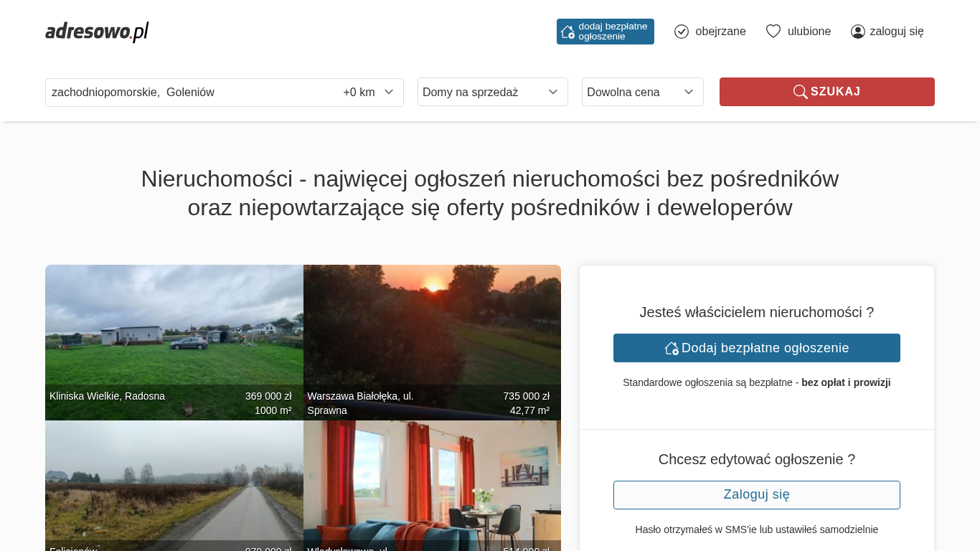Expand the +0 km distance dropdown
Screen dimensions: 980x551
[369, 92]
